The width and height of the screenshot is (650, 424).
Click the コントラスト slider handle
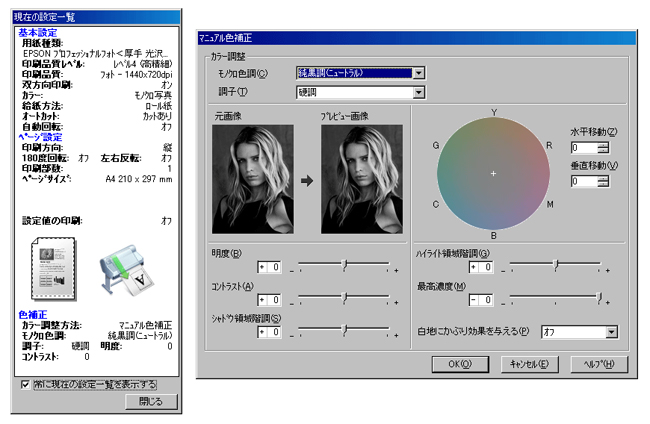(x=343, y=298)
